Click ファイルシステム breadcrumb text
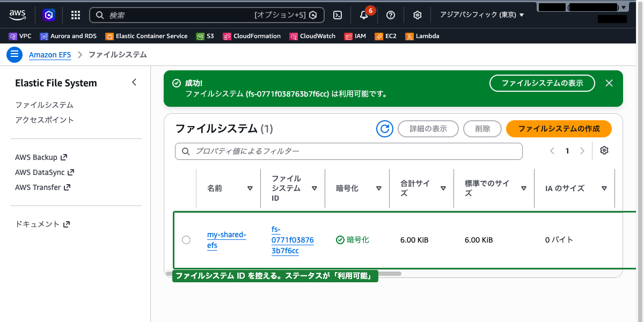Screen dimensions: 644x322 pos(118,55)
